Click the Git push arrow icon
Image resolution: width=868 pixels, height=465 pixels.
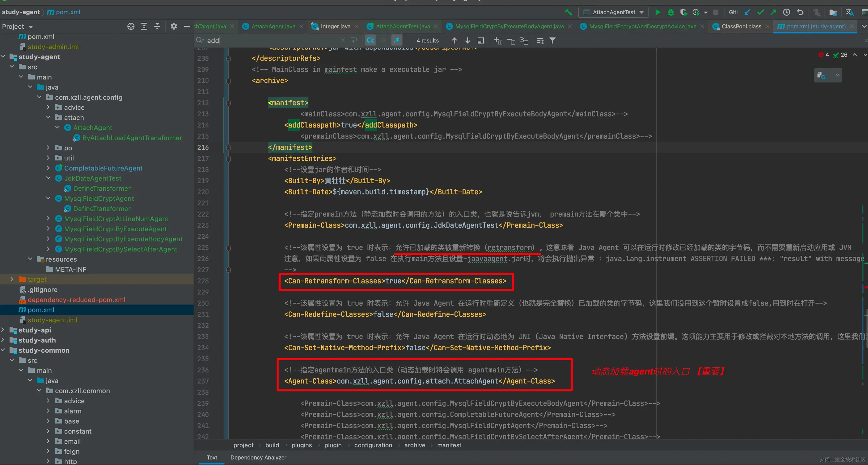coord(773,12)
